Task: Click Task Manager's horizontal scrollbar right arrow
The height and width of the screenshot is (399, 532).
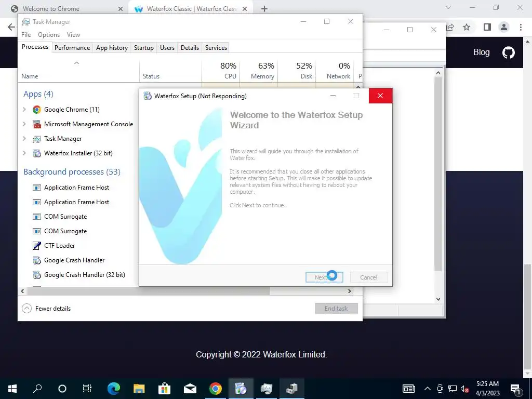Action: point(350,291)
